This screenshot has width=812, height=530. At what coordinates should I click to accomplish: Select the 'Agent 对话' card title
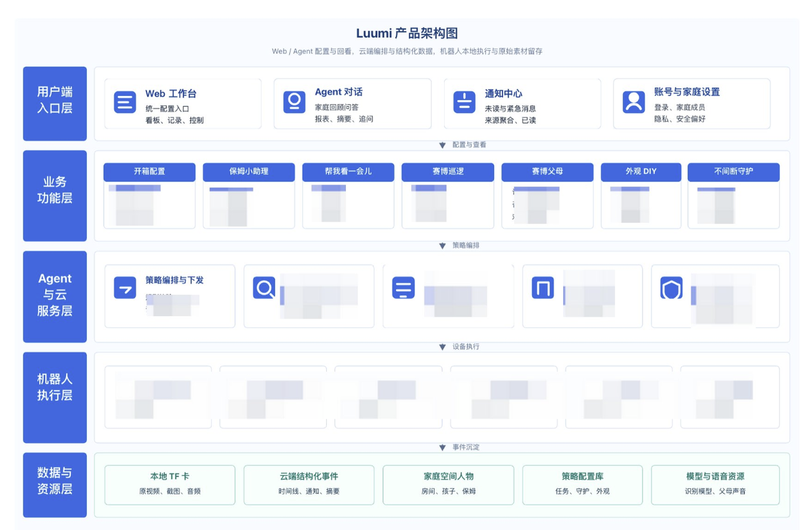point(339,92)
